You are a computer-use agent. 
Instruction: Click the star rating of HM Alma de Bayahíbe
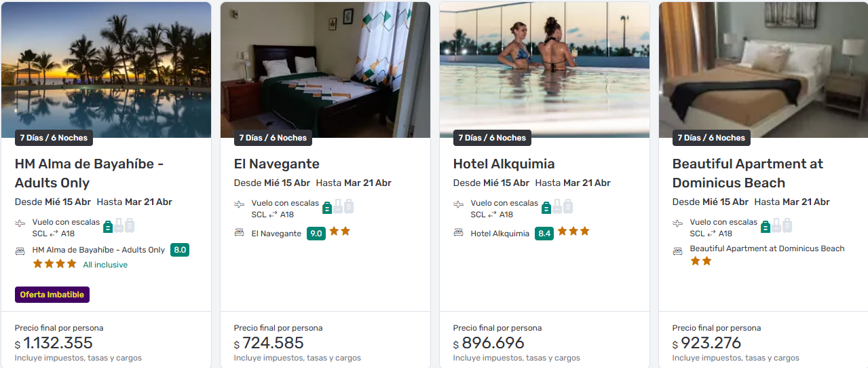pos(55,263)
